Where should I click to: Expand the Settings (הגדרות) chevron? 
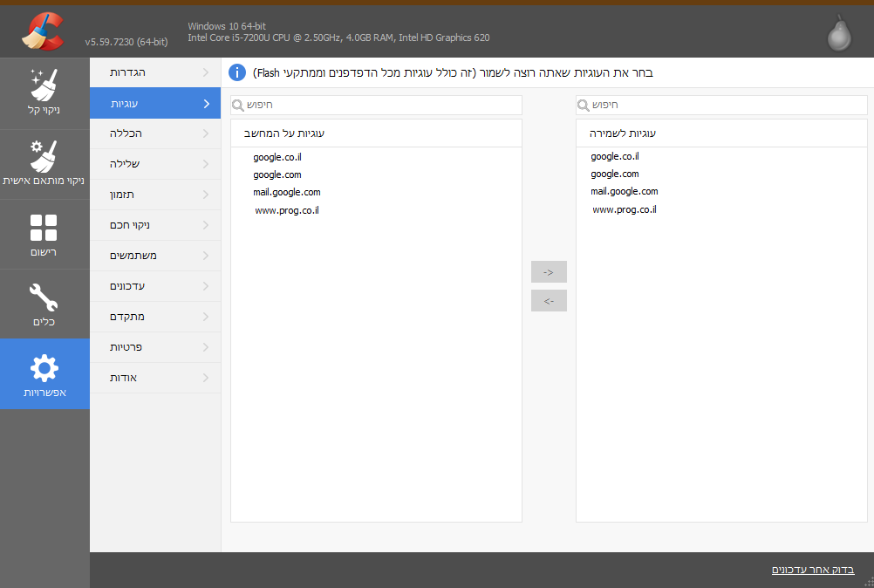(206, 72)
